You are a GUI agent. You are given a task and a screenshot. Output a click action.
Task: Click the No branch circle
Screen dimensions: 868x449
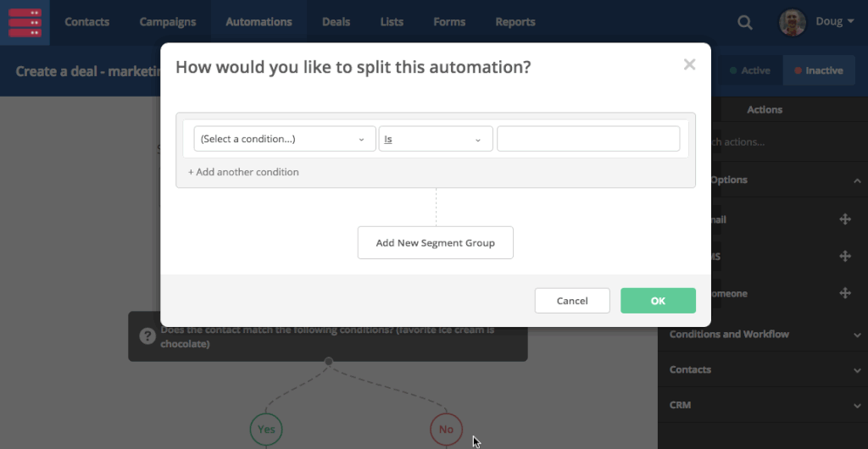pyautogui.click(x=446, y=430)
